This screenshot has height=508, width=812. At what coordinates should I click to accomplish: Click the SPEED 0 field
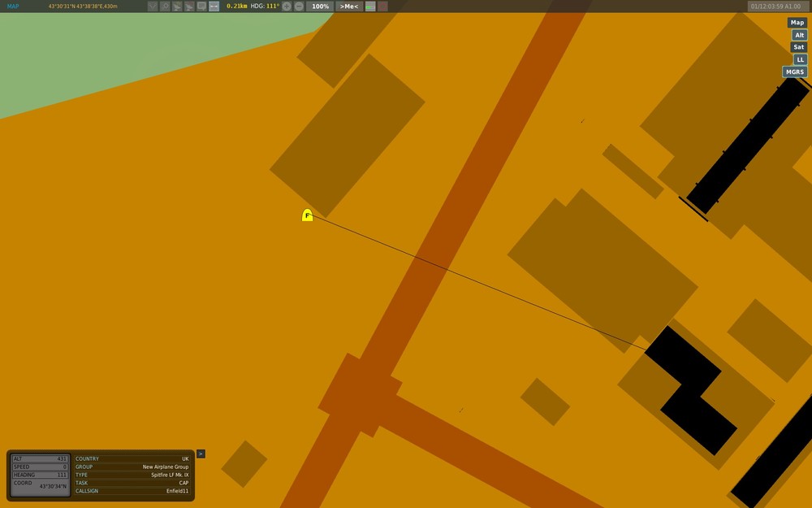tap(41, 467)
